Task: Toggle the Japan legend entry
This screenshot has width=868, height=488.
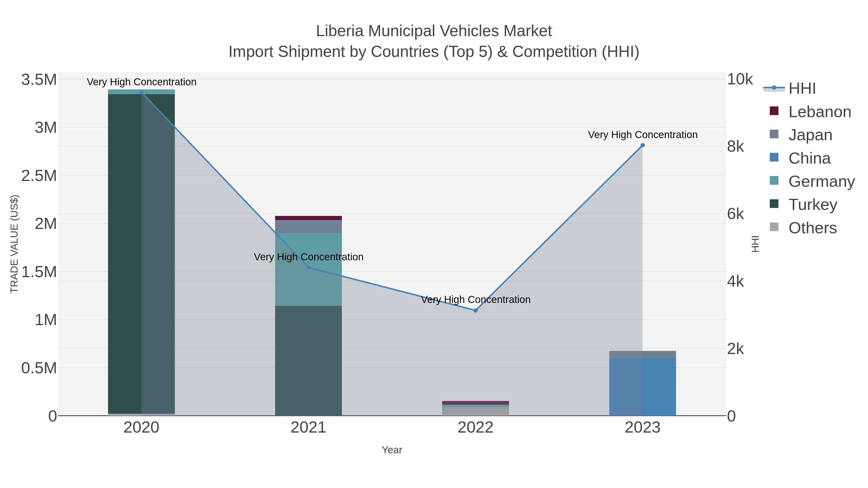Action: point(801,135)
